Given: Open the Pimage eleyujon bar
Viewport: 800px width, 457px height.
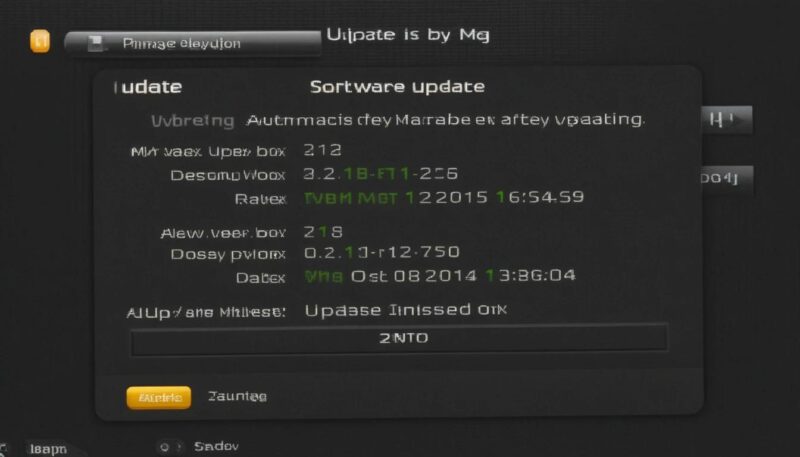Looking at the screenshot, I should pyautogui.click(x=193, y=43).
